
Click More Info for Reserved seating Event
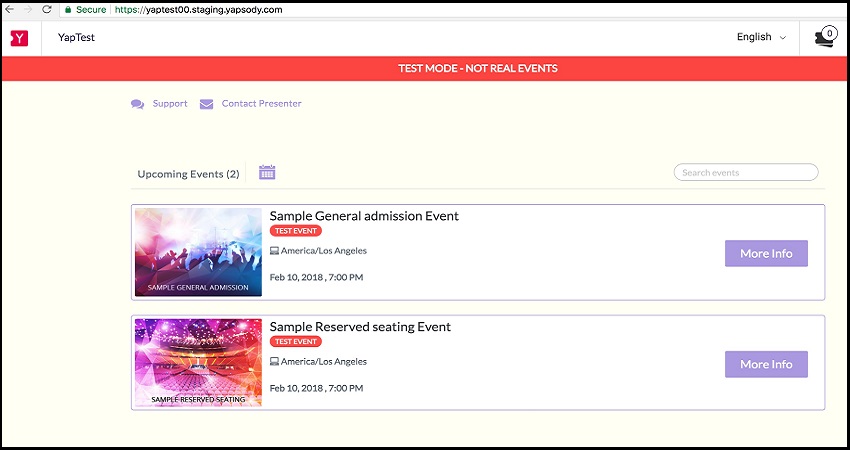[767, 364]
